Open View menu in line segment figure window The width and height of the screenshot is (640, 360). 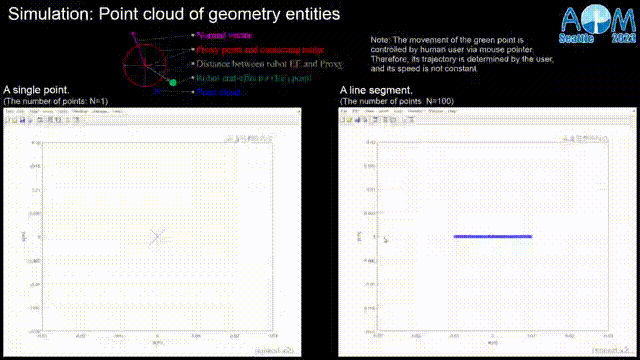point(369,111)
